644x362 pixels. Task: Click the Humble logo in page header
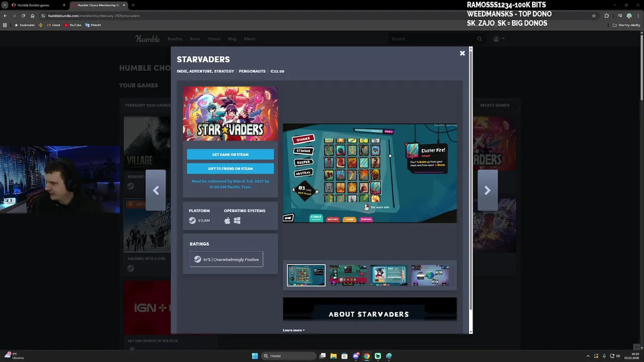tap(147, 39)
